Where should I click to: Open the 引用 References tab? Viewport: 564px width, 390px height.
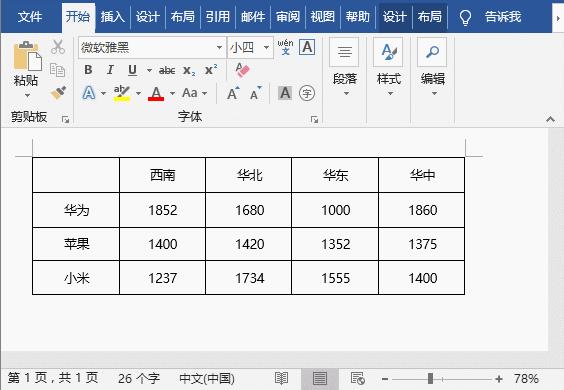tap(218, 17)
